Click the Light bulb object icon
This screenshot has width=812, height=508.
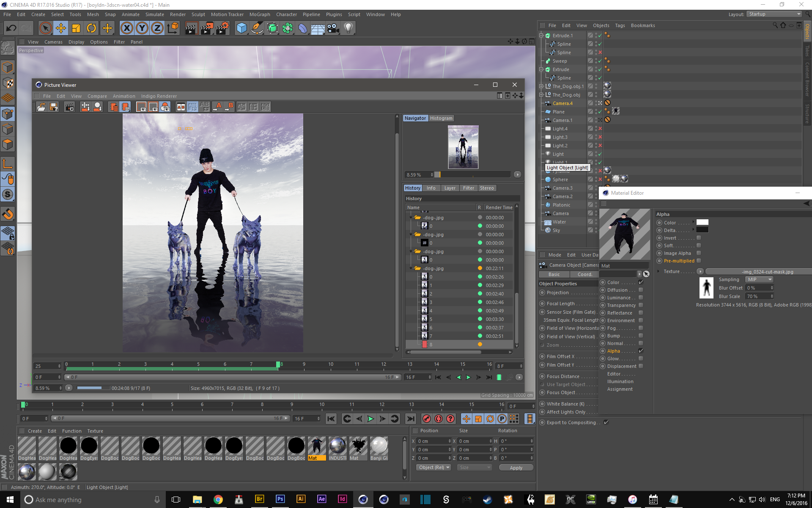348,28
